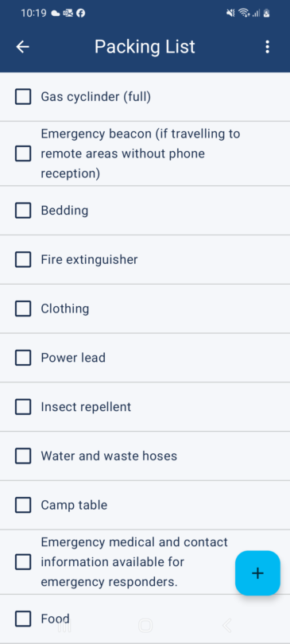Tick the Emergency beacon checkbox
This screenshot has height=644, width=290.
click(x=23, y=153)
